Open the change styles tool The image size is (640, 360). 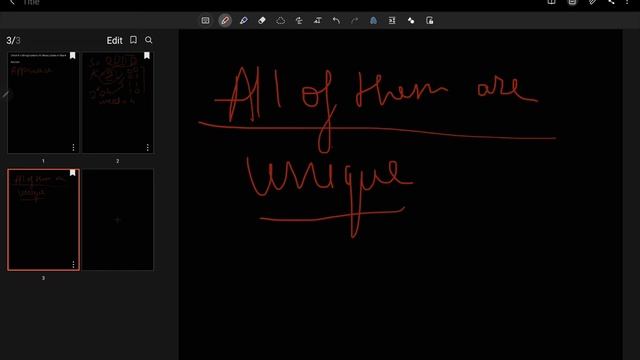411,20
